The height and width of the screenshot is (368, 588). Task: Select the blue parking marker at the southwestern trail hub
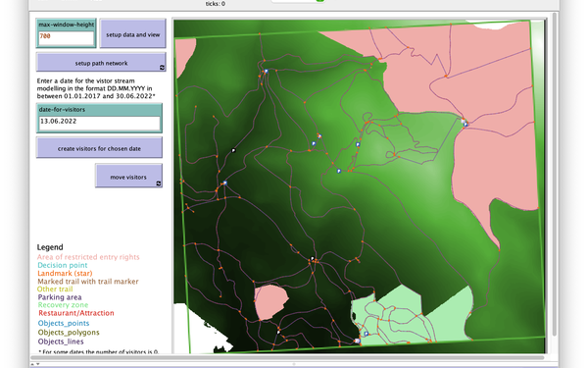pos(225,183)
